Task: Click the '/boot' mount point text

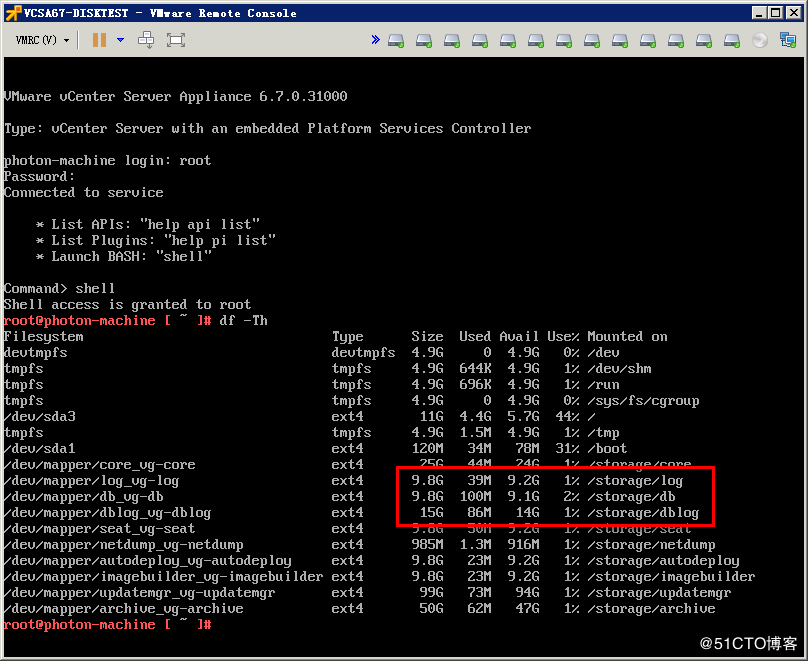Action: (607, 448)
